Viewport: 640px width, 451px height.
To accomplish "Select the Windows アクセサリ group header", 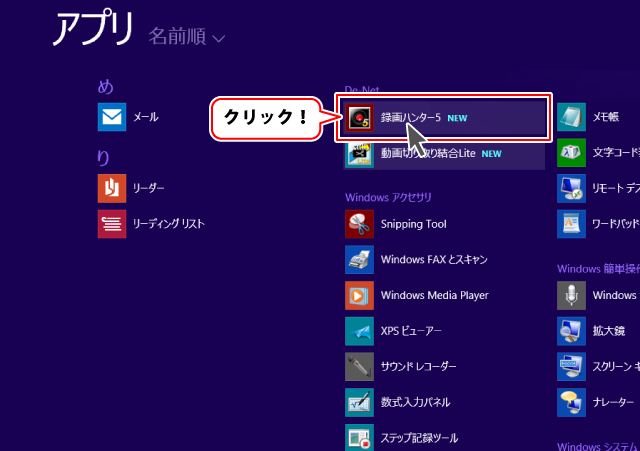I will point(388,198).
